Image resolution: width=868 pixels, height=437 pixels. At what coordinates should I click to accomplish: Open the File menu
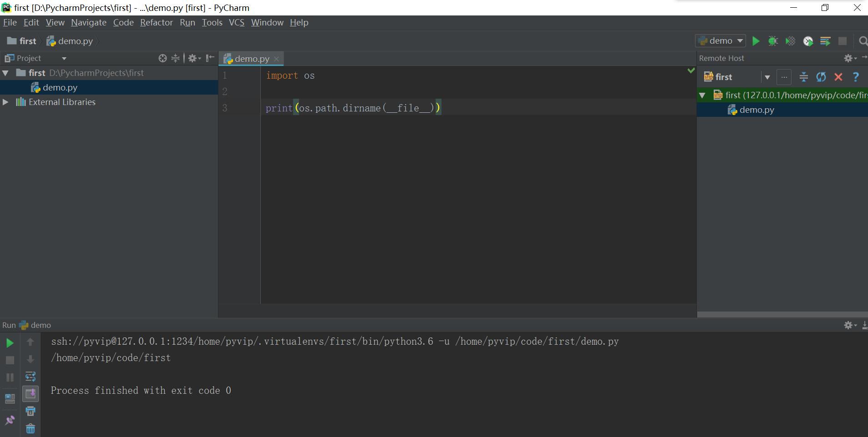(x=10, y=22)
